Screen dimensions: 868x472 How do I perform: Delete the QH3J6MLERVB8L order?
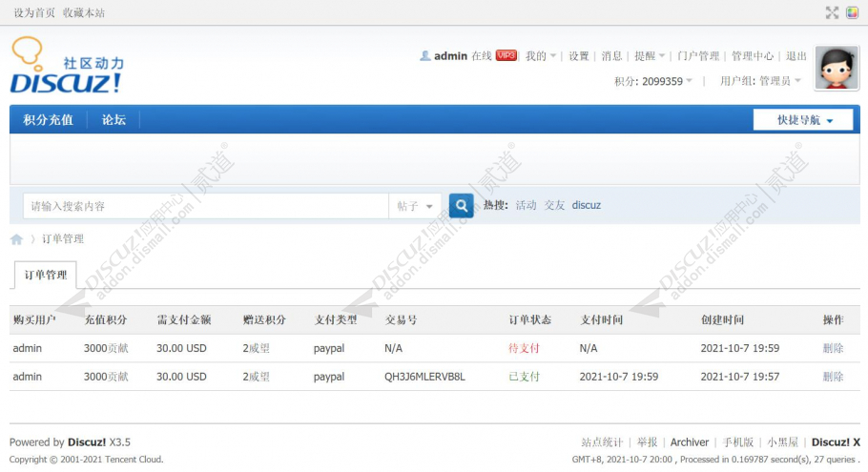[x=833, y=377]
